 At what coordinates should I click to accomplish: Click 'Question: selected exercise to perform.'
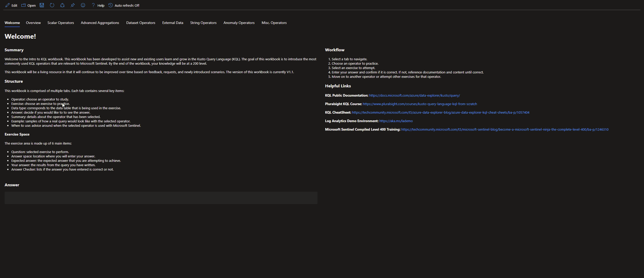40,152
